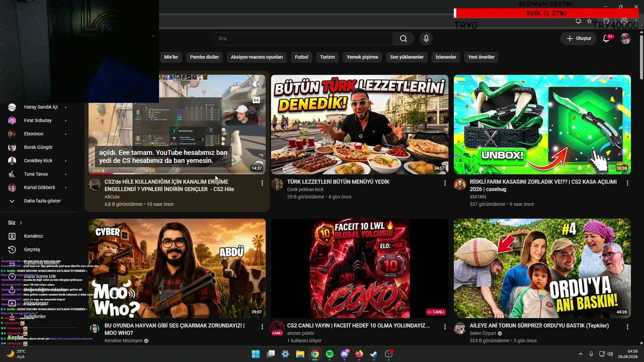Open Steam from the taskbar
Viewport: 644px width, 362px height.
tap(374, 354)
